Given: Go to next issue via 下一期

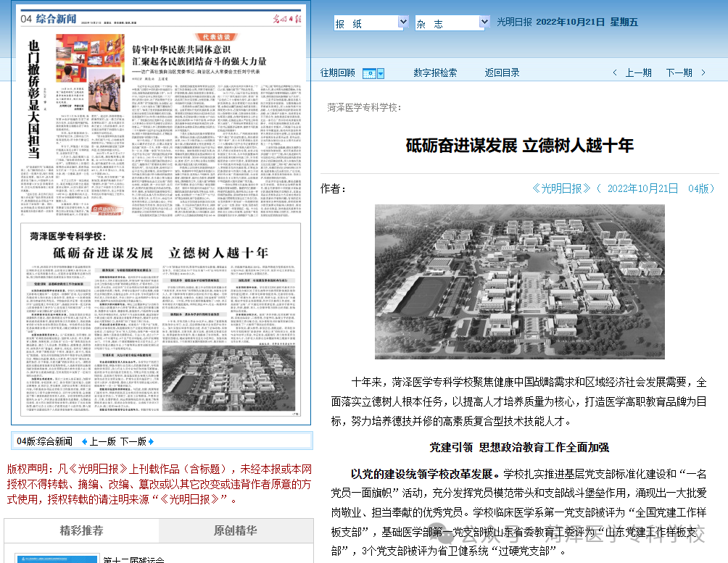Looking at the screenshot, I should tap(678, 72).
